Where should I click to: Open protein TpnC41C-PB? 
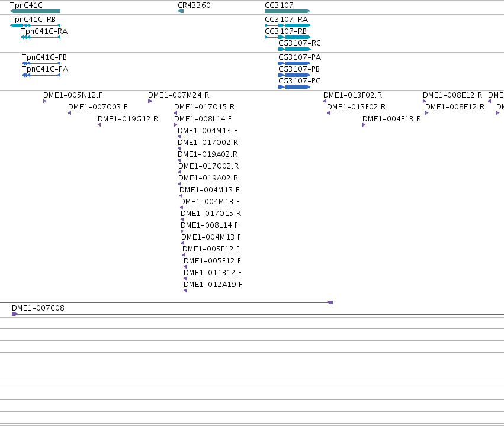[x=44, y=57]
